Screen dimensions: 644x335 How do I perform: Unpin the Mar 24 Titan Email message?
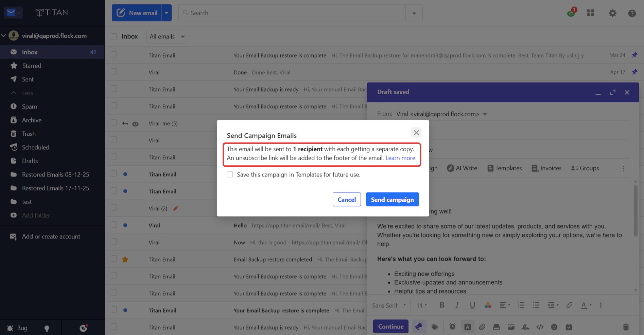tap(634, 55)
